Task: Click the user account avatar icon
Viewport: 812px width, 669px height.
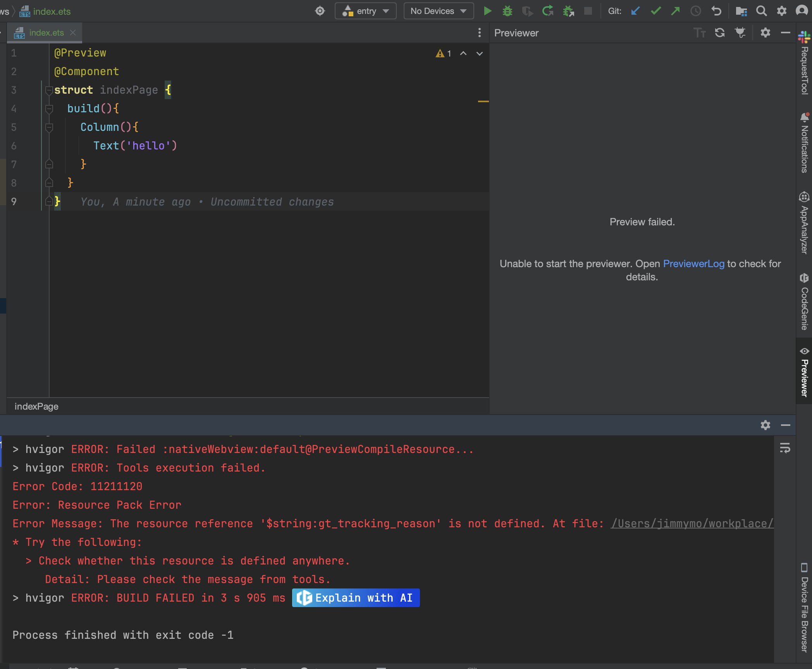Action: [x=802, y=11]
